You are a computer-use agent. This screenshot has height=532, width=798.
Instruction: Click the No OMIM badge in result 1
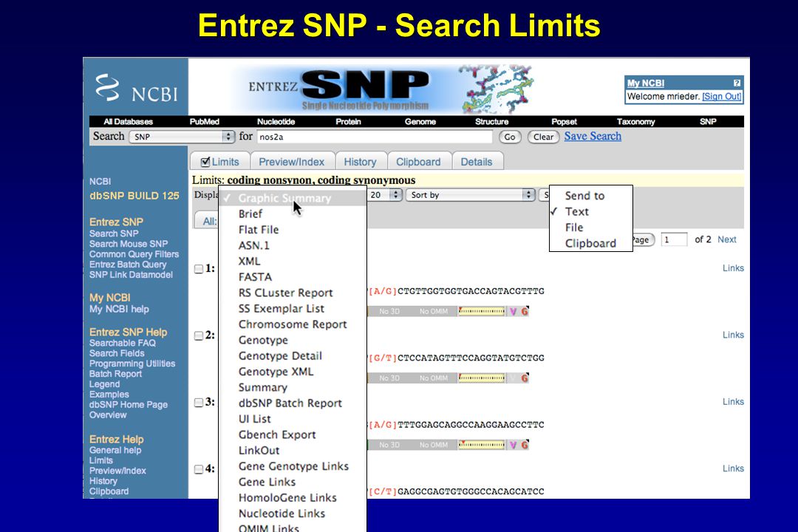click(x=434, y=311)
